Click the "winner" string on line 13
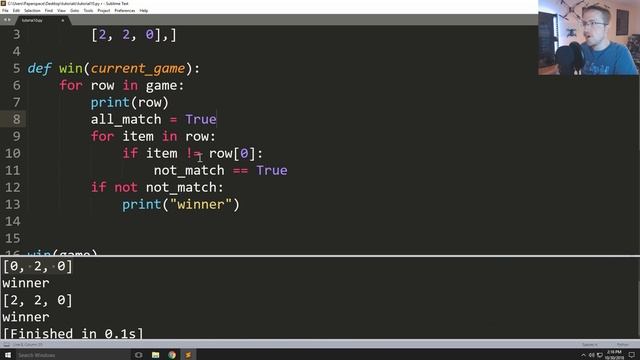The image size is (640, 360). coord(201,204)
